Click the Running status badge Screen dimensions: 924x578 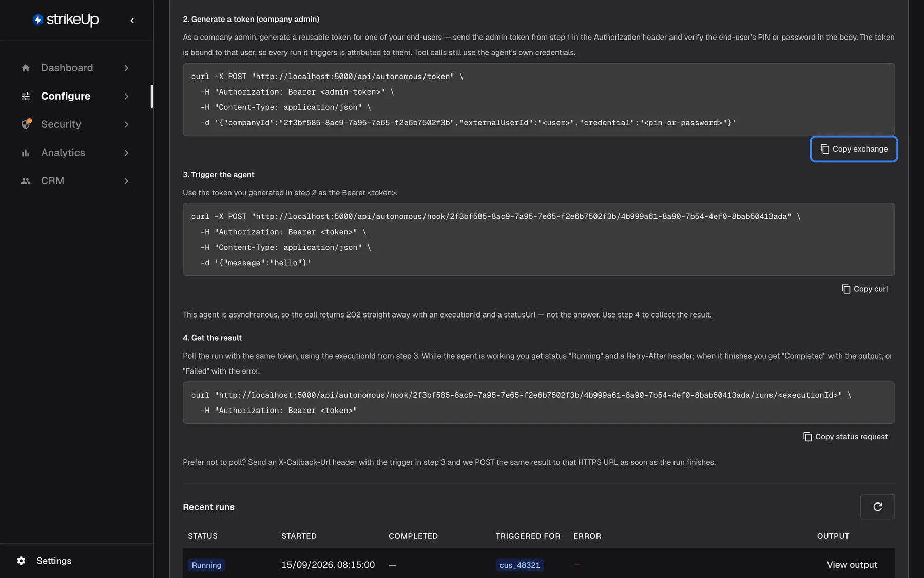coord(206,565)
